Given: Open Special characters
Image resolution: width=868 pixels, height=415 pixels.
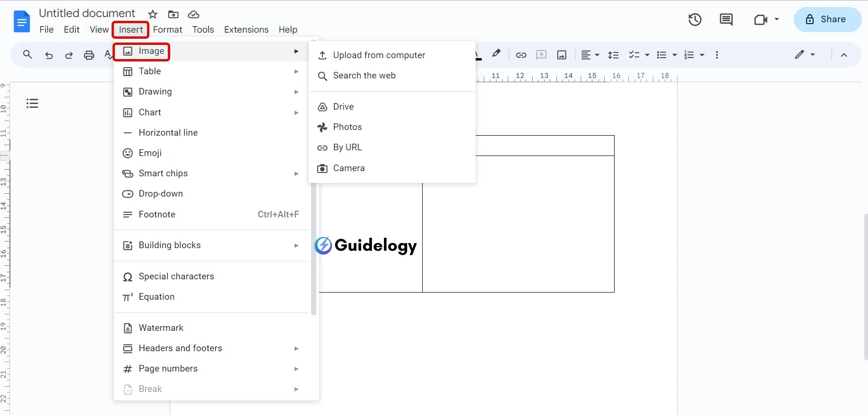Looking at the screenshot, I should tap(211, 277).
